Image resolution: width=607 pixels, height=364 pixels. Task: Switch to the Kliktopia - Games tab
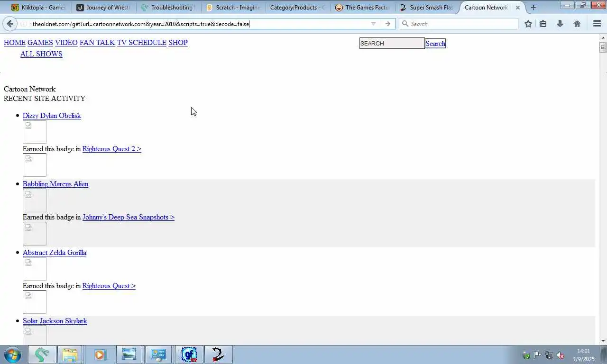click(38, 8)
